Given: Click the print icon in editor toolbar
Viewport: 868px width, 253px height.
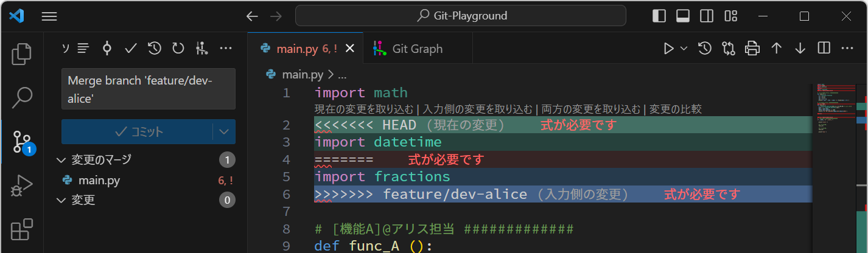Looking at the screenshot, I should pos(752,49).
